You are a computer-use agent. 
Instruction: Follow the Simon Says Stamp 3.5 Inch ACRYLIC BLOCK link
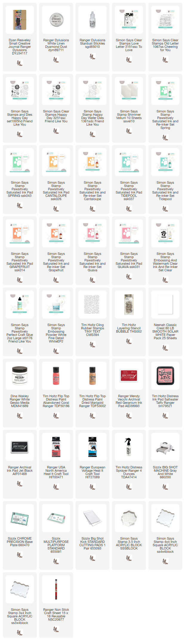coord(129,543)
